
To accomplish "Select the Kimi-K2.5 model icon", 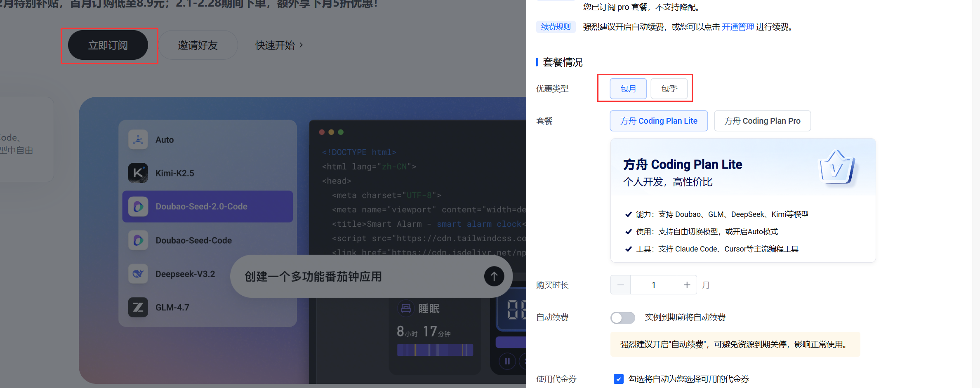I will [x=138, y=173].
